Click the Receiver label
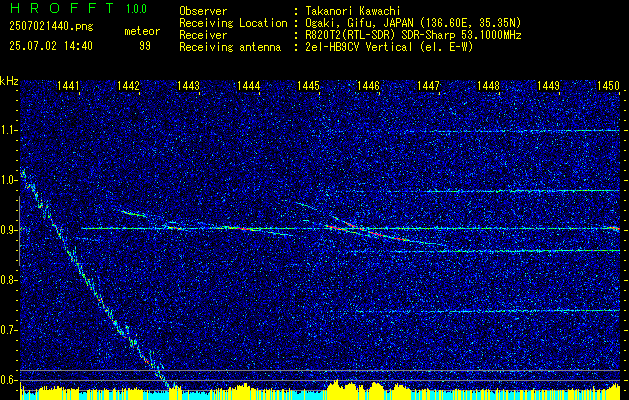This screenshot has height=400, width=629. coord(203,35)
